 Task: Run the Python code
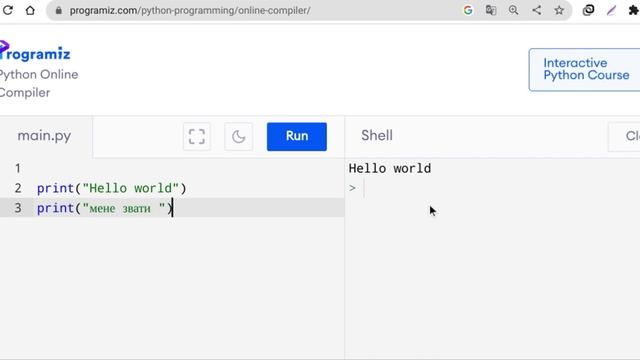[x=297, y=136]
